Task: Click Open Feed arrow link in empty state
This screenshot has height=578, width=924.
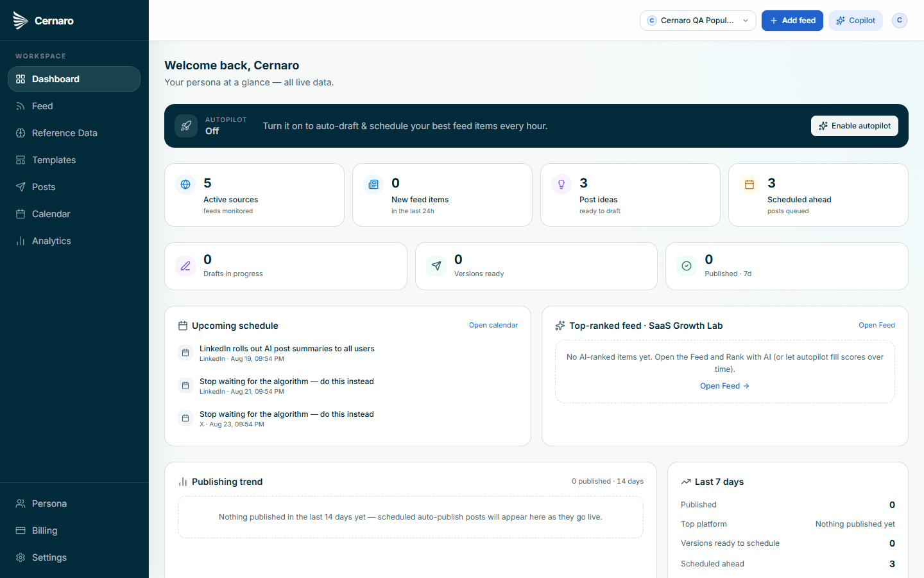Action: click(724, 386)
